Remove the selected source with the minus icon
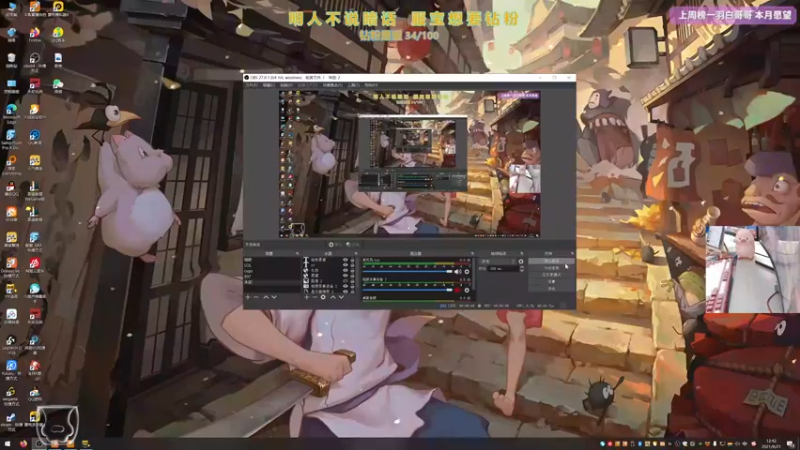Image resolution: width=800 pixels, height=450 pixels. coord(315,297)
